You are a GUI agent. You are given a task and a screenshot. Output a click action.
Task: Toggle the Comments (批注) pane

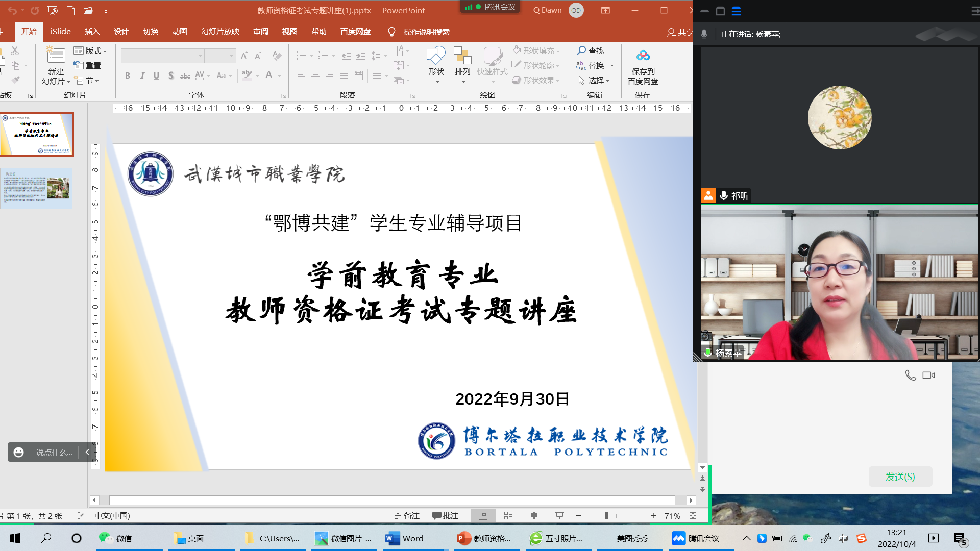(x=445, y=516)
